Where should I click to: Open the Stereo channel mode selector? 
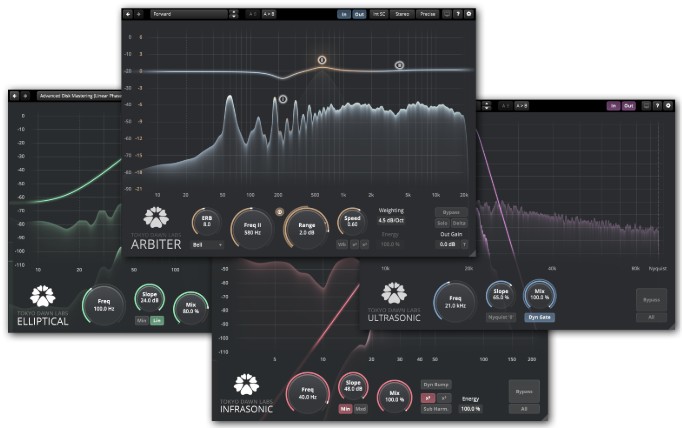click(x=402, y=14)
